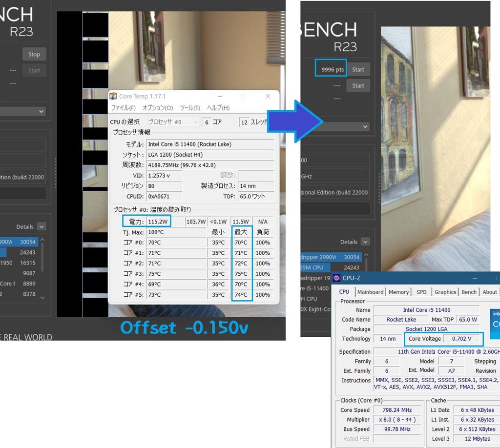The width and height of the screenshot is (500, 448).
Task: Close the Core Temp window
Action: (x=268, y=96)
